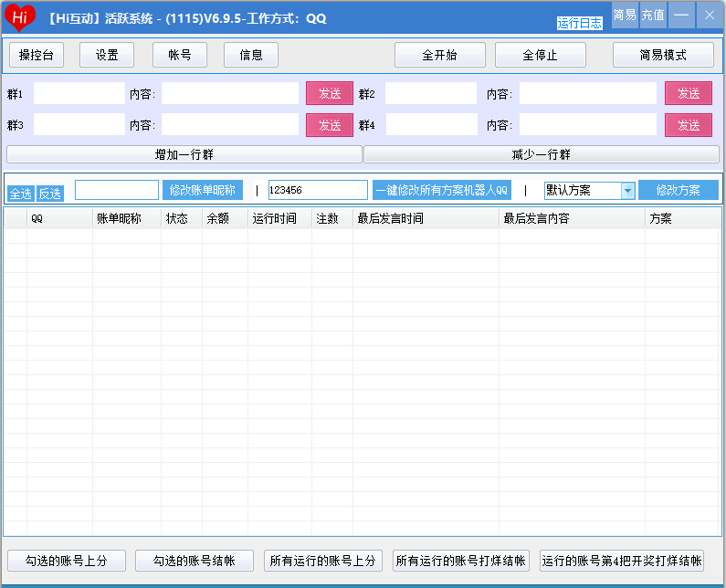Click 减少一行群 to remove group row
Viewport: 726px width, 588px height.
(x=542, y=154)
